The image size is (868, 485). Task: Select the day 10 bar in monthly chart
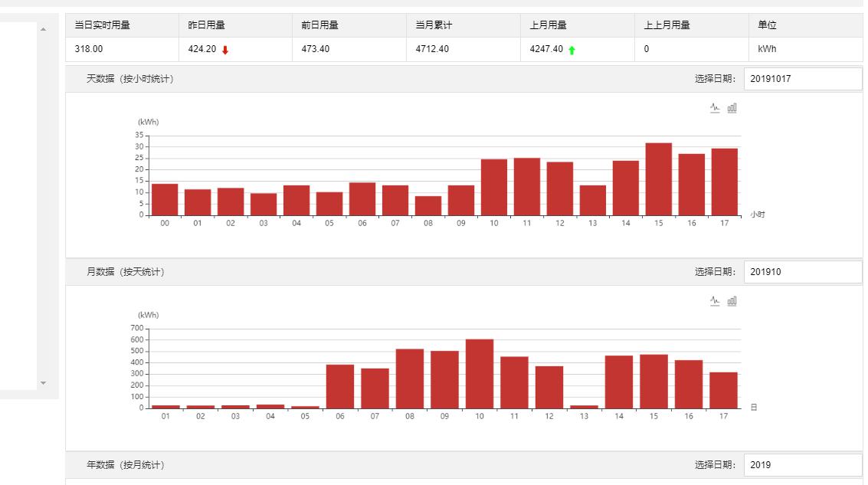coord(480,374)
